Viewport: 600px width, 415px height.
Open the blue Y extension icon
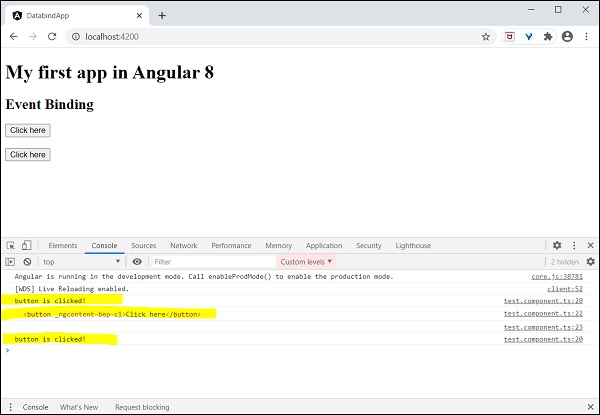pyautogui.click(x=529, y=37)
